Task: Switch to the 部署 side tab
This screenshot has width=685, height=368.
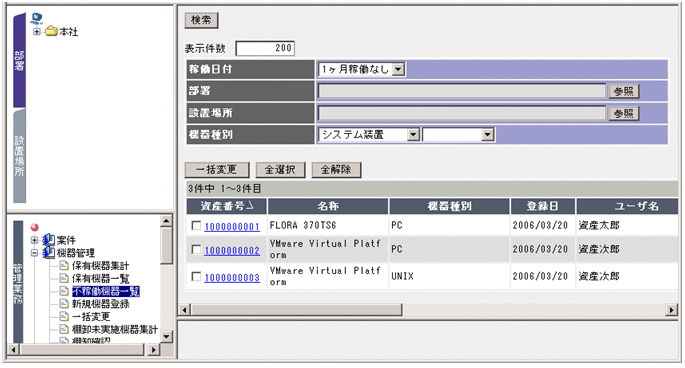Action: point(19,60)
